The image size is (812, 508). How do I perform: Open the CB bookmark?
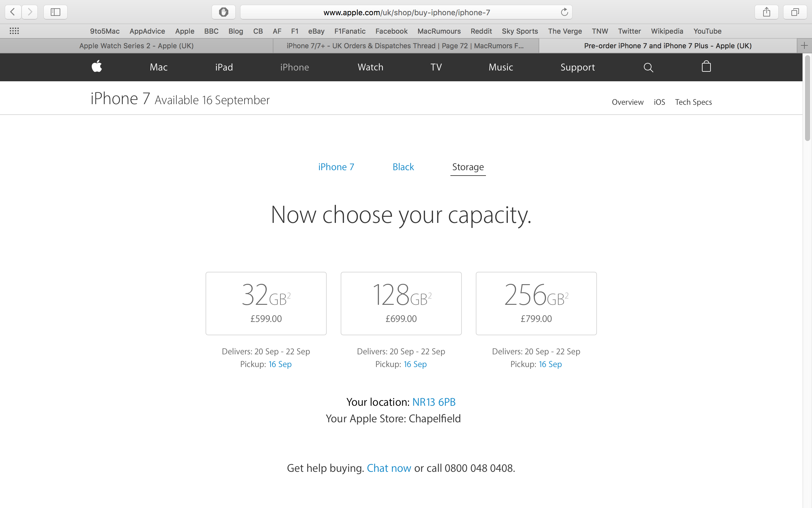click(x=258, y=31)
